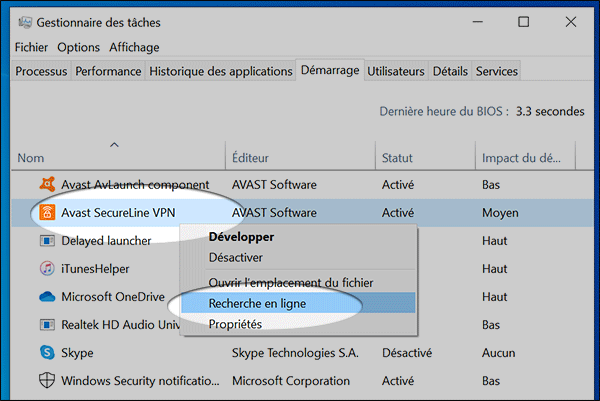Open the Historique des applications tab
The width and height of the screenshot is (600, 401).
tap(220, 71)
